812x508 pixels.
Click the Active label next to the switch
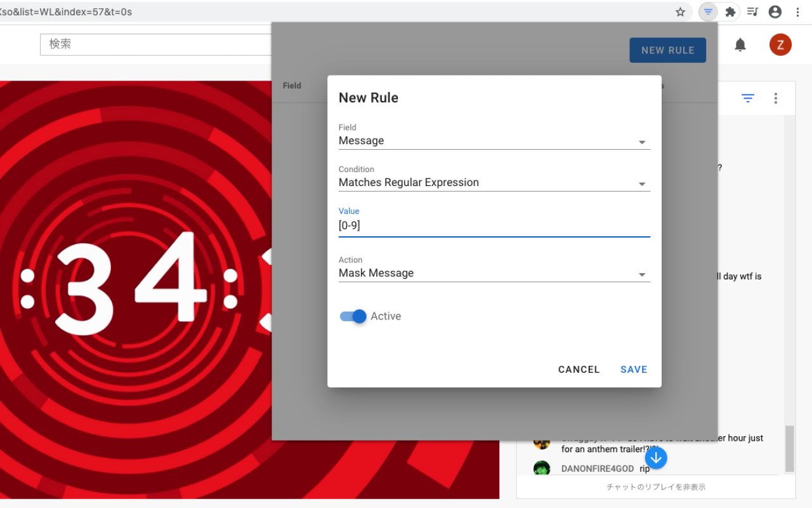tap(386, 316)
